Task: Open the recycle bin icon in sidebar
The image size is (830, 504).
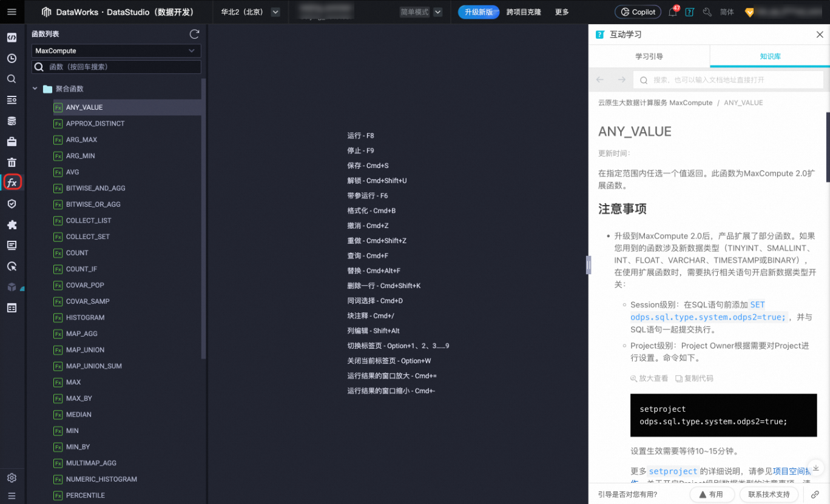Action: 12,162
